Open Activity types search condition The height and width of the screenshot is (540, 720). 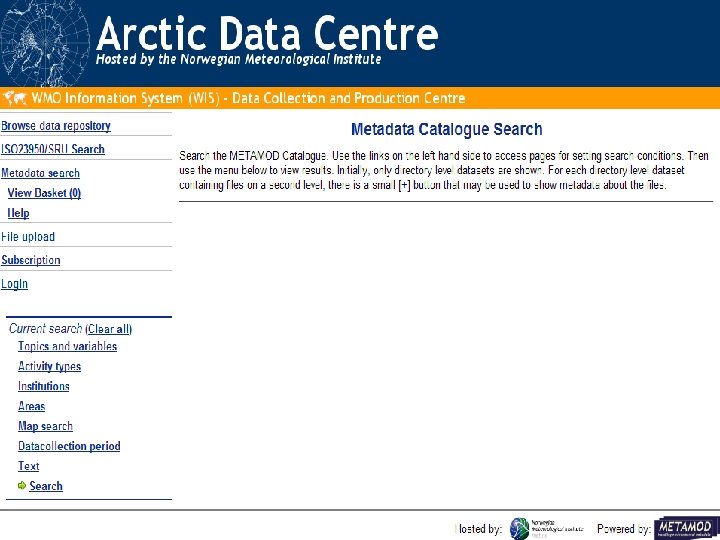49,367
